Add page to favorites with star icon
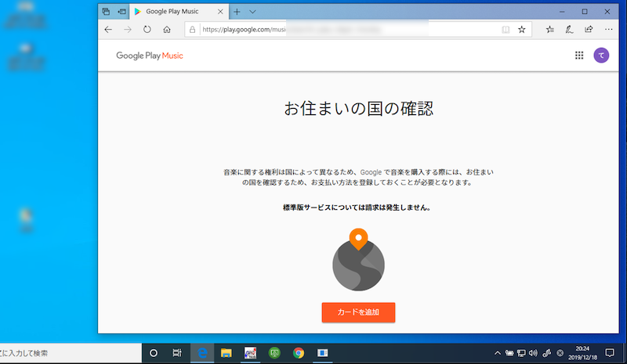The image size is (627, 364). click(522, 30)
